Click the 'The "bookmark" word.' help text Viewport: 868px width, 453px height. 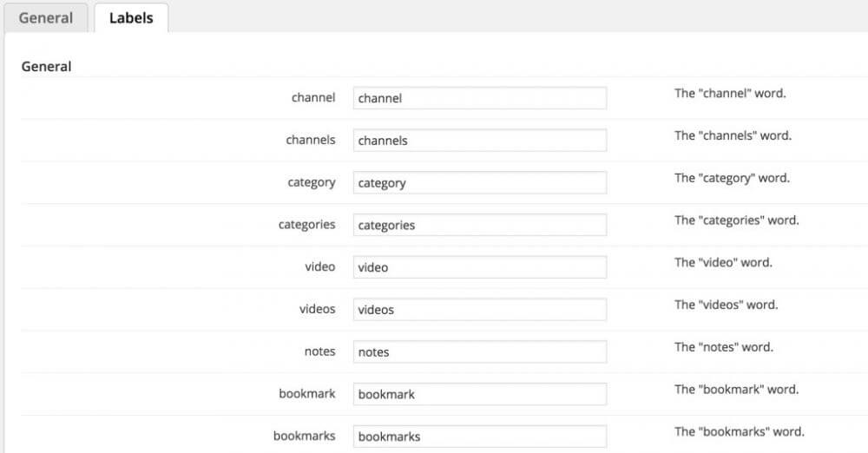tap(735, 389)
